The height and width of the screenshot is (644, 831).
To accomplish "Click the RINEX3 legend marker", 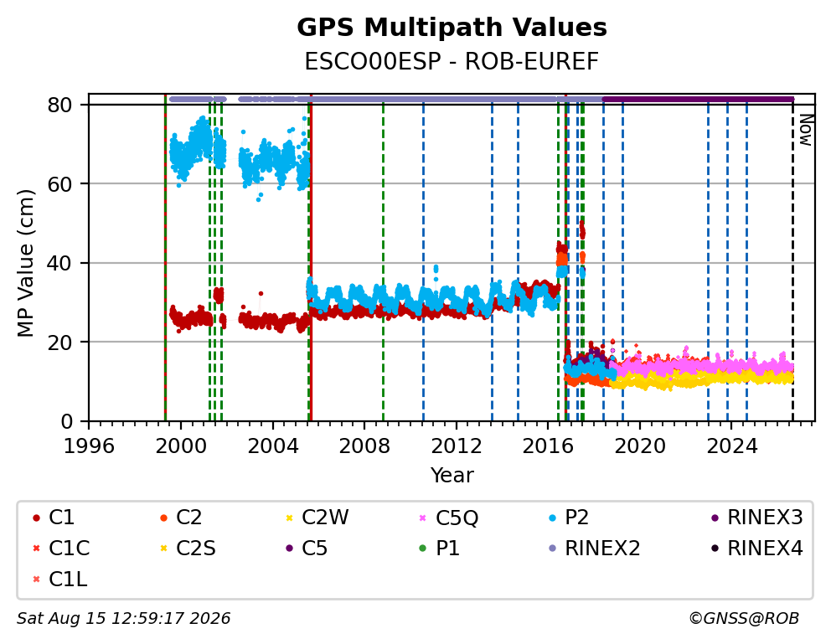I will [715, 518].
